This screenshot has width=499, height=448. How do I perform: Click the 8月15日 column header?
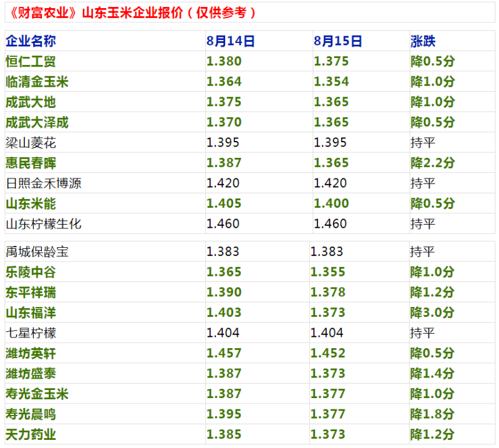338,41
